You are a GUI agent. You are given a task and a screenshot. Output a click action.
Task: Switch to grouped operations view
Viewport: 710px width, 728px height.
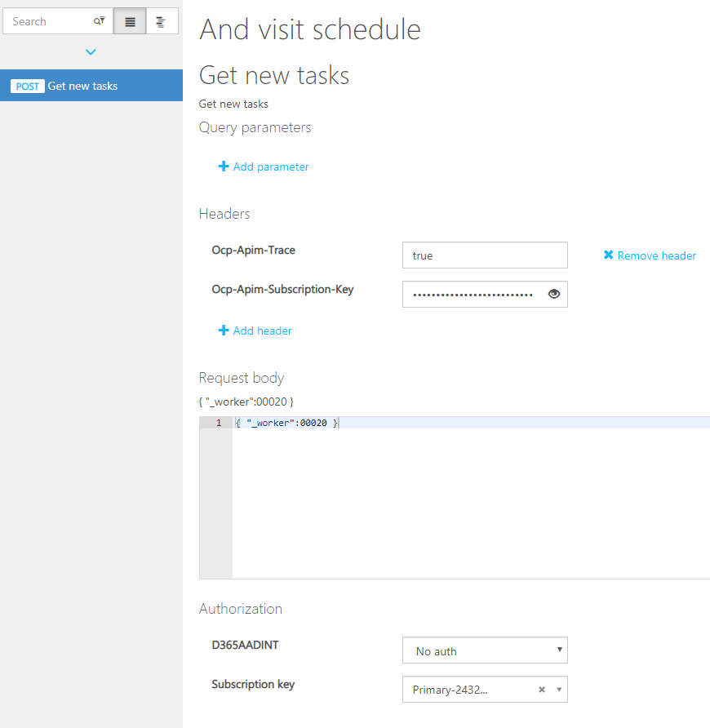[x=161, y=22]
